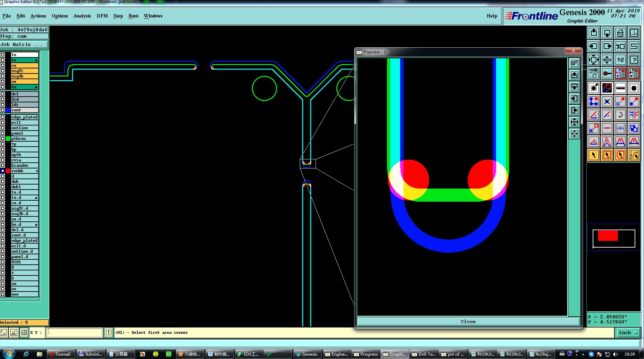Open the Analysis menu
644x359 pixels.
(x=82, y=16)
